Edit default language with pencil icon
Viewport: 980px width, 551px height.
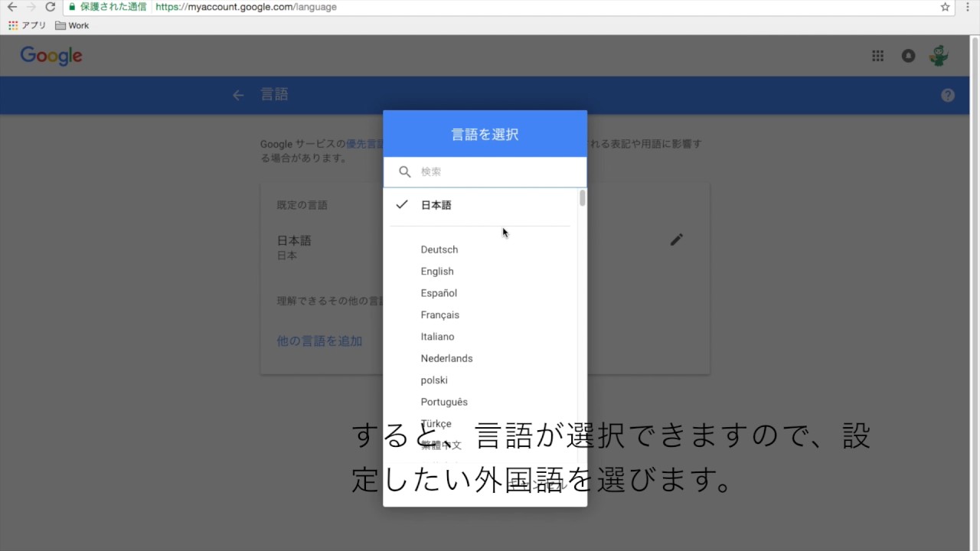[676, 240]
